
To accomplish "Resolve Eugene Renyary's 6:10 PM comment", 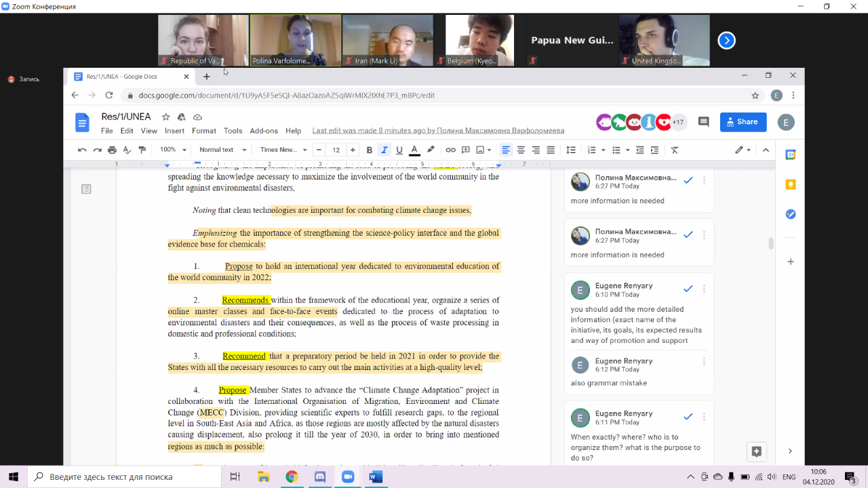I will [688, 289].
